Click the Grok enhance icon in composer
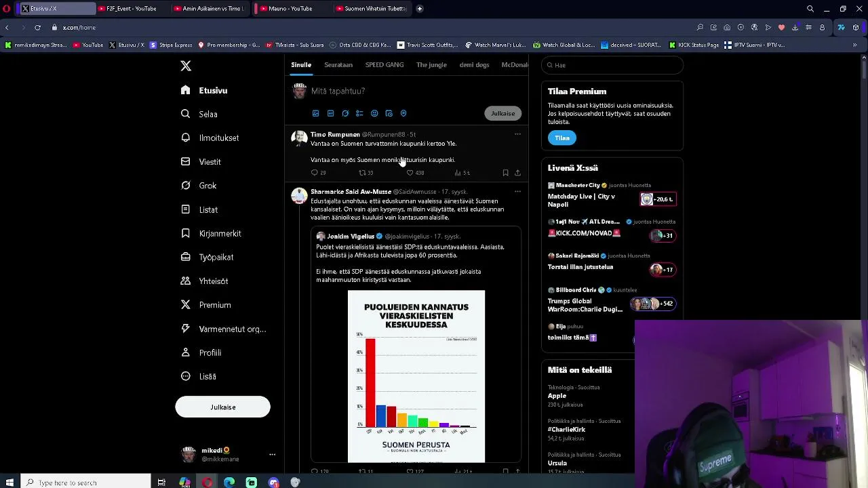868x488 pixels. (345, 113)
